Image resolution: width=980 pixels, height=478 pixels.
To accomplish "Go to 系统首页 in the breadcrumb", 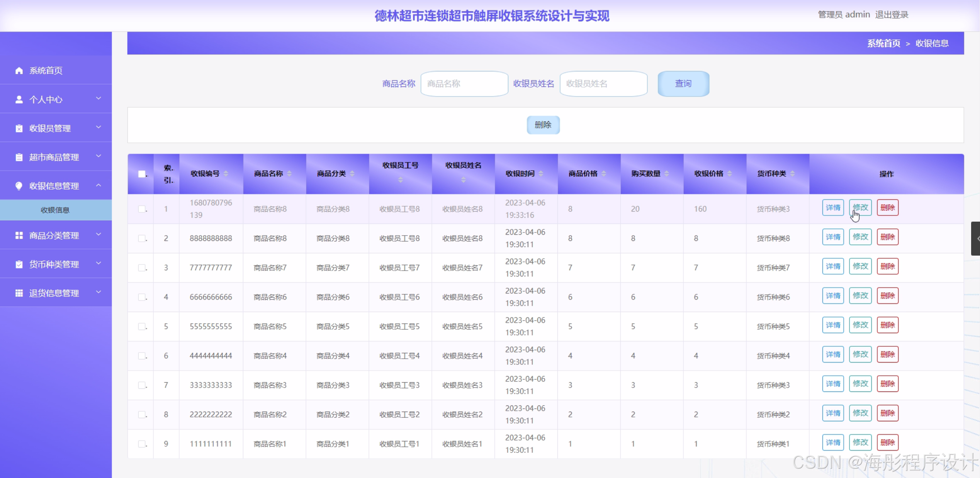I will pos(883,43).
